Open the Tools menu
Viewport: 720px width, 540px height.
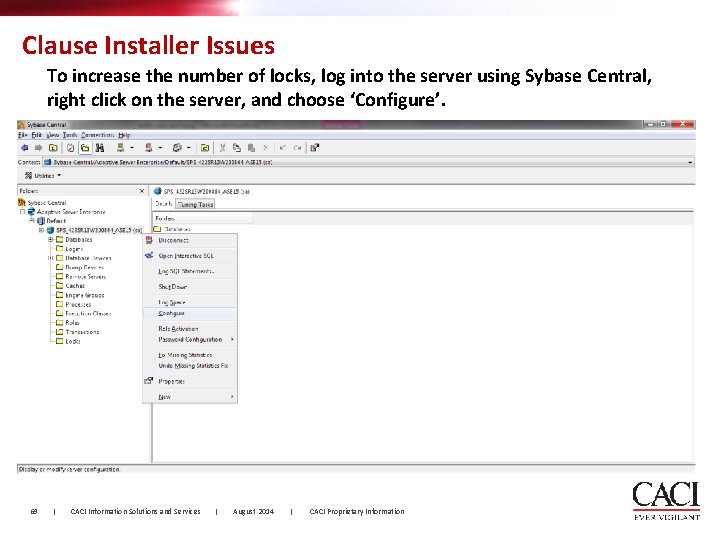point(70,135)
